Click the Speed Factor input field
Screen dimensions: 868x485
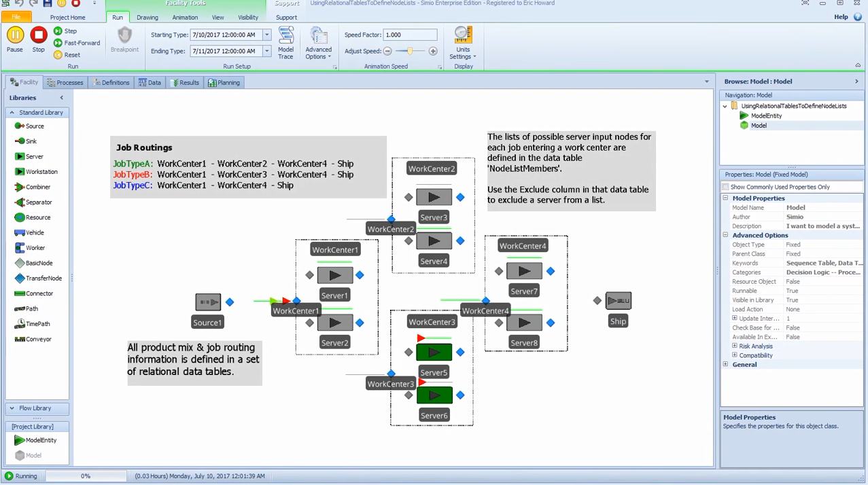tap(410, 35)
